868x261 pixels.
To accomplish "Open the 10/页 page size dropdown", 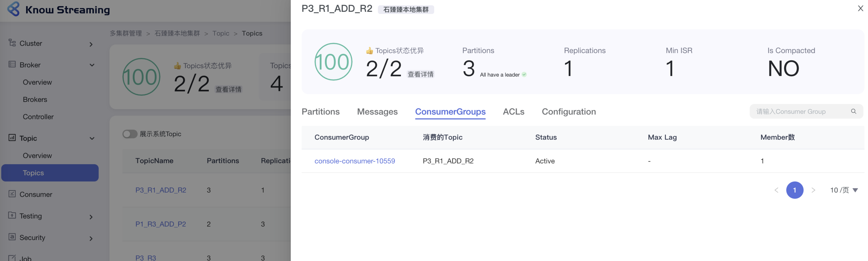I will (844, 190).
